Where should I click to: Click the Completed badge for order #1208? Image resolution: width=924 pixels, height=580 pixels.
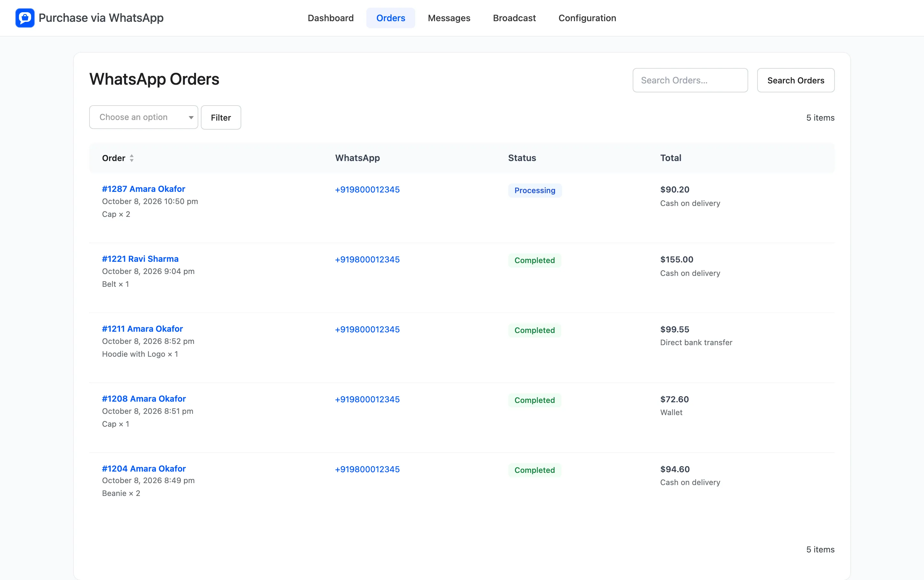pos(534,400)
